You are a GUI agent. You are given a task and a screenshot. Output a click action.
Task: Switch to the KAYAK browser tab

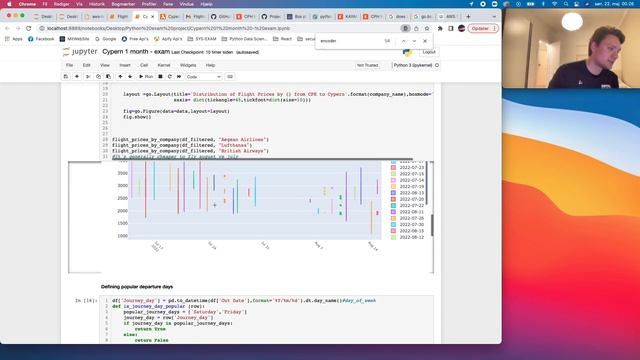347,17
